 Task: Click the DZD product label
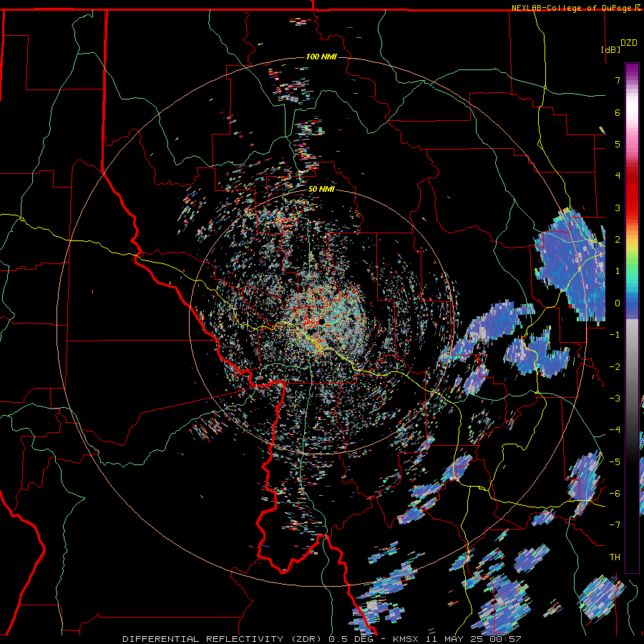[x=628, y=43]
